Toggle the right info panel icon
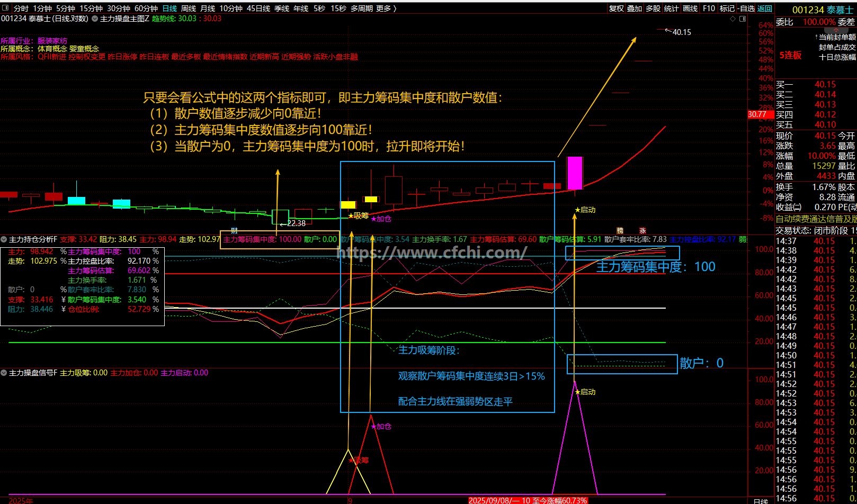This screenshot has height=504, width=857. click(743, 19)
